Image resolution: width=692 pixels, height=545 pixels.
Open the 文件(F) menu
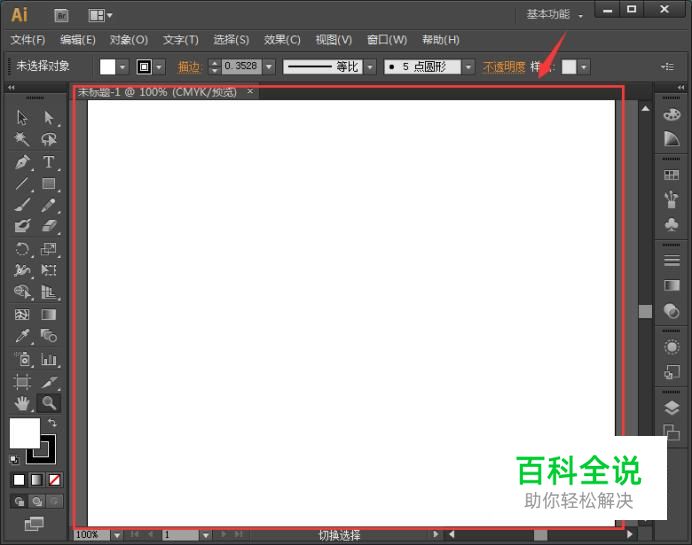tap(27, 40)
